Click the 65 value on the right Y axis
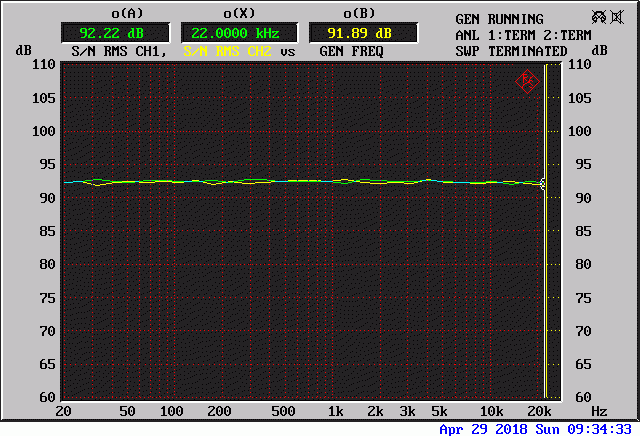640x436 pixels. click(x=583, y=364)
